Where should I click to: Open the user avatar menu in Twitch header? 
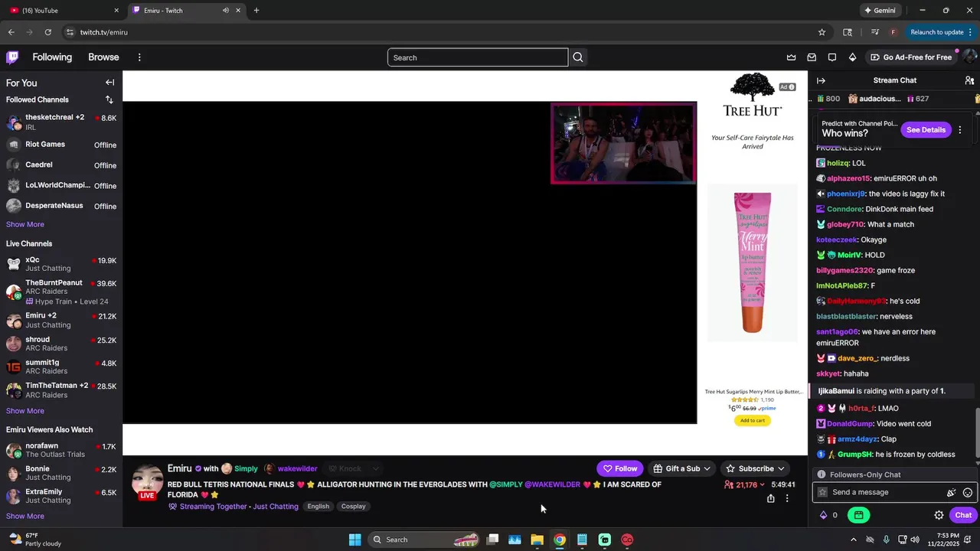click(x=969, y=57)
